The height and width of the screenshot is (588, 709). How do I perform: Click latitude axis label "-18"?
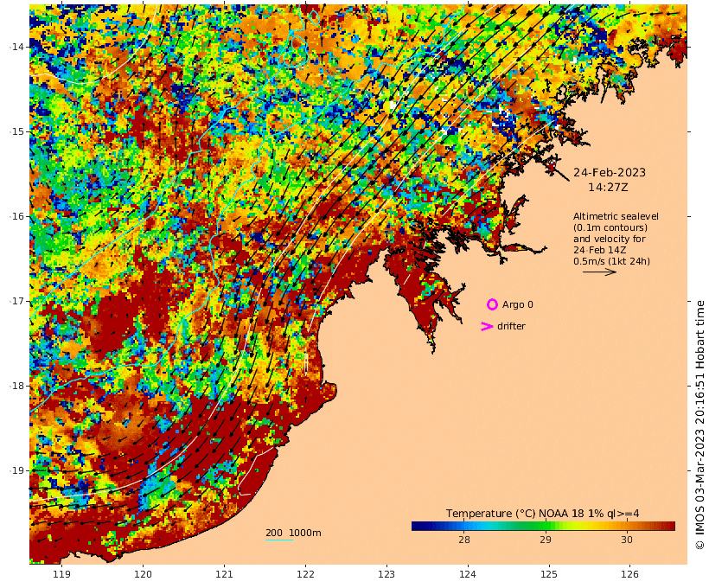click(x=16, y=386)
